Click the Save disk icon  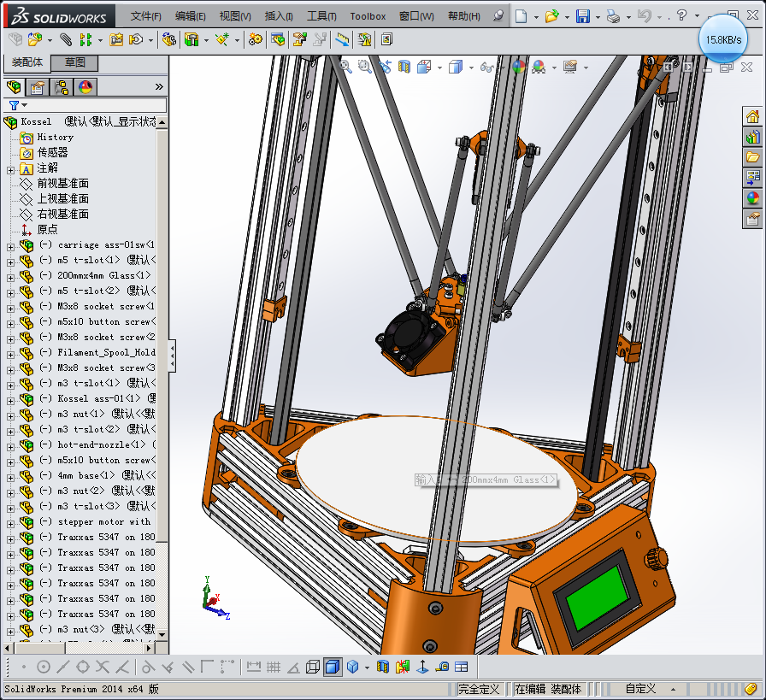coord(582,16)
